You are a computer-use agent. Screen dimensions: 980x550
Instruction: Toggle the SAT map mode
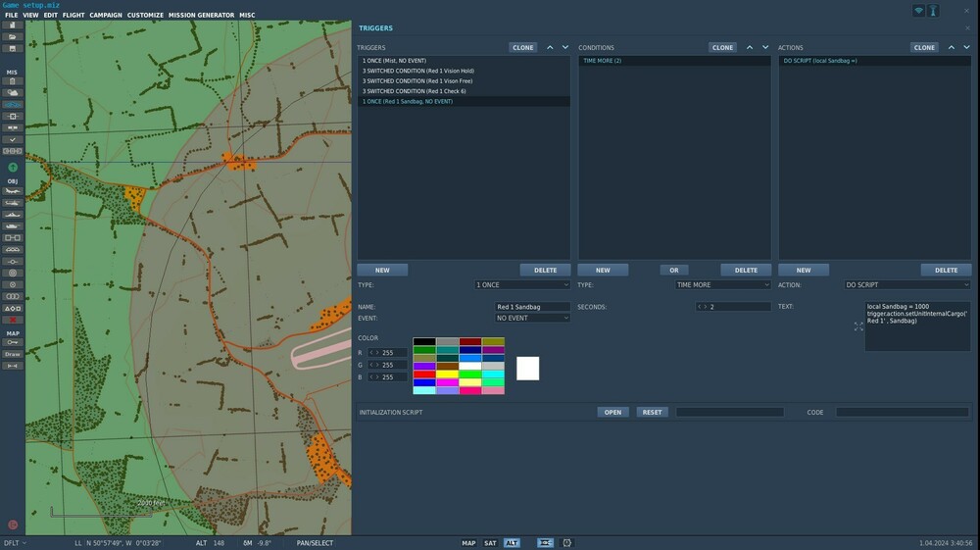tap(491, 543)
